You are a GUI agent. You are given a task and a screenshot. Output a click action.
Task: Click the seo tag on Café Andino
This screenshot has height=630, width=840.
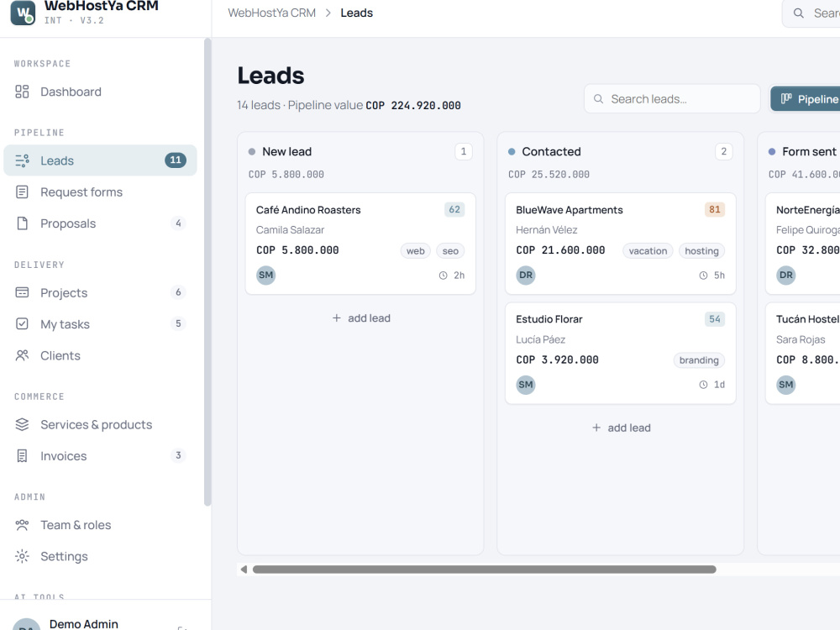[x=450, y=250]
